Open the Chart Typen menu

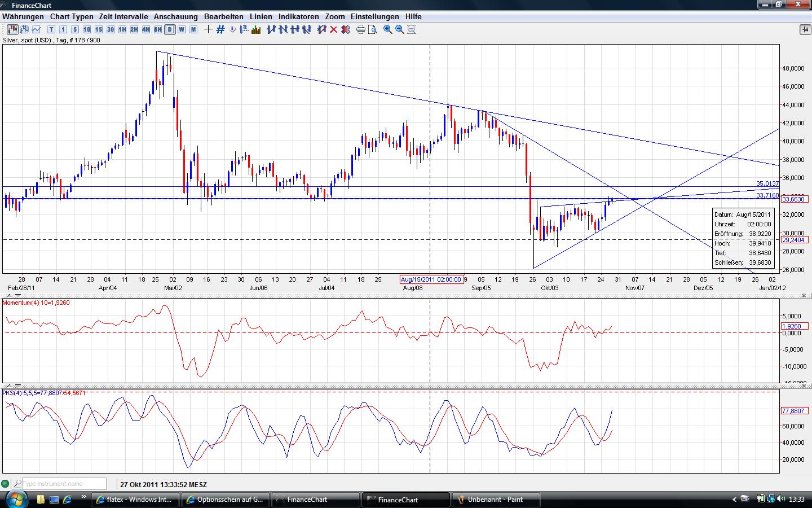pyautogui.click(x=72, y=17)
